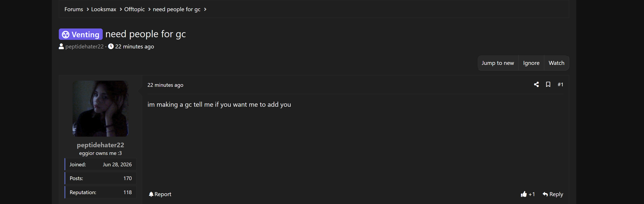Viewport: 644px width, 204px height.
Task: Toggle Watch for this thread
Action: click(x=557, y=63)
